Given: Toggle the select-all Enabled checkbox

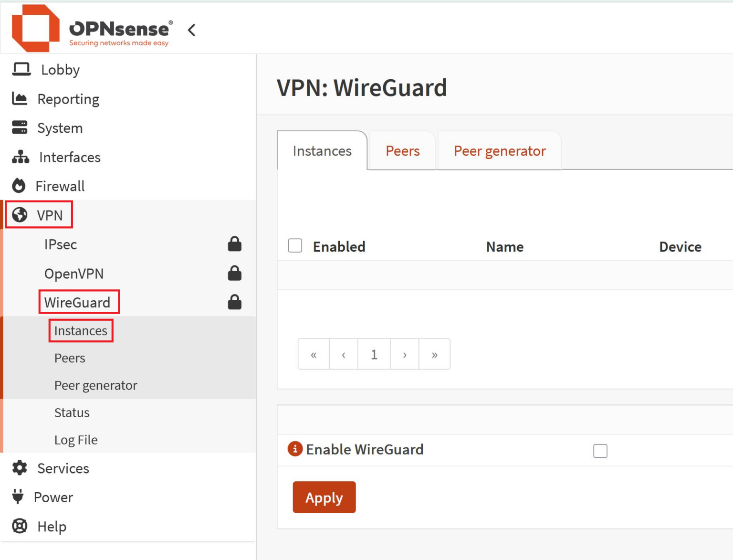Looking at the screenshot, I should pyautogui.click(x=295, y=245).
